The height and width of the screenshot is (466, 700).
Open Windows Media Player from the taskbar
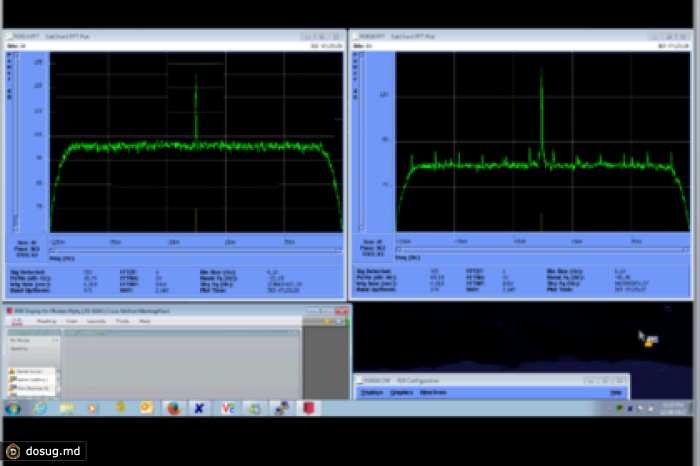[x=92, y=408]
